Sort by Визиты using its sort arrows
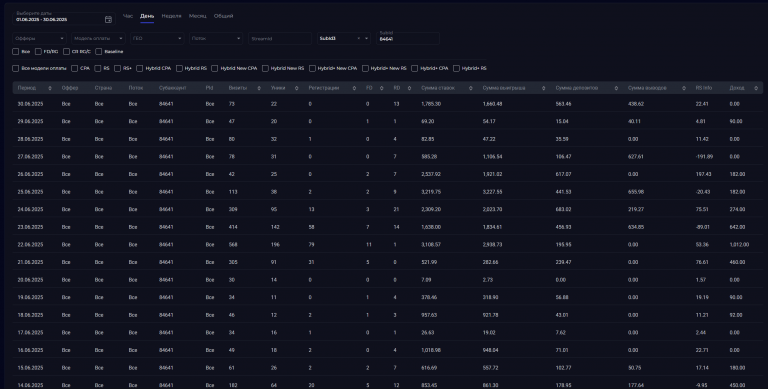This screenshot has height=389, width=768. pos(259,88)
